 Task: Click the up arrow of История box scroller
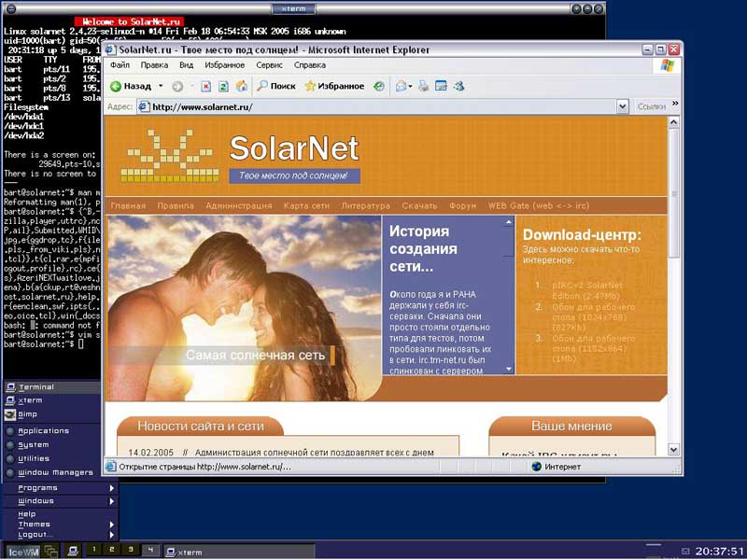(508, 222)
